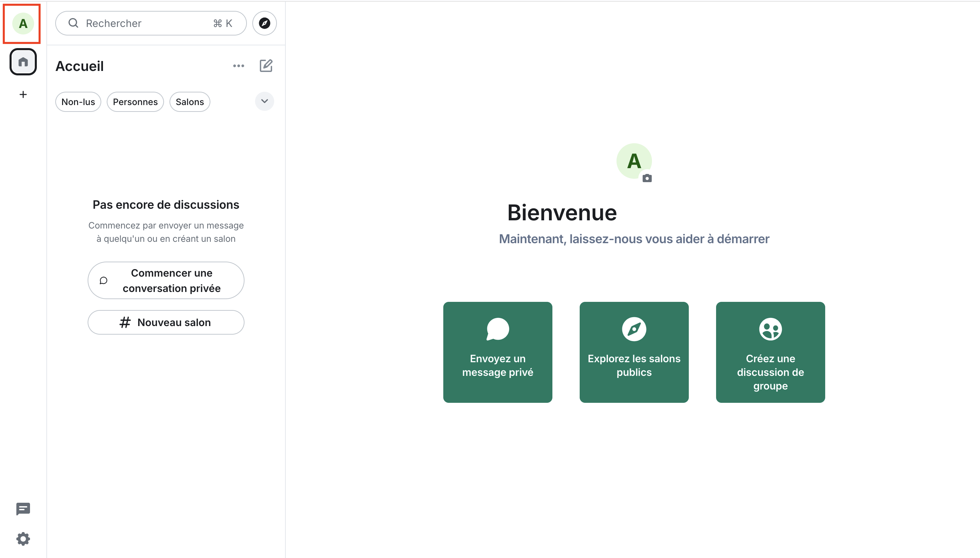Toggle the Salons filter

pyautogui.click(x=190, y=102)
